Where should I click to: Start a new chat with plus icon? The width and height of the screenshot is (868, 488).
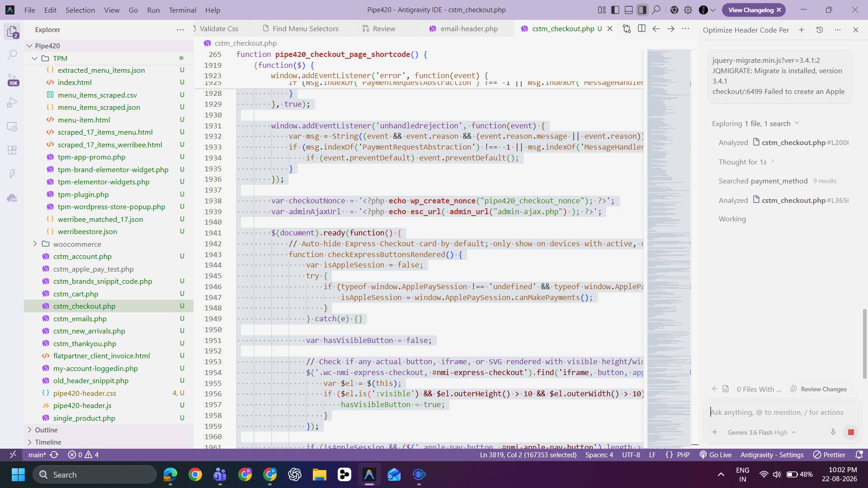802,30
